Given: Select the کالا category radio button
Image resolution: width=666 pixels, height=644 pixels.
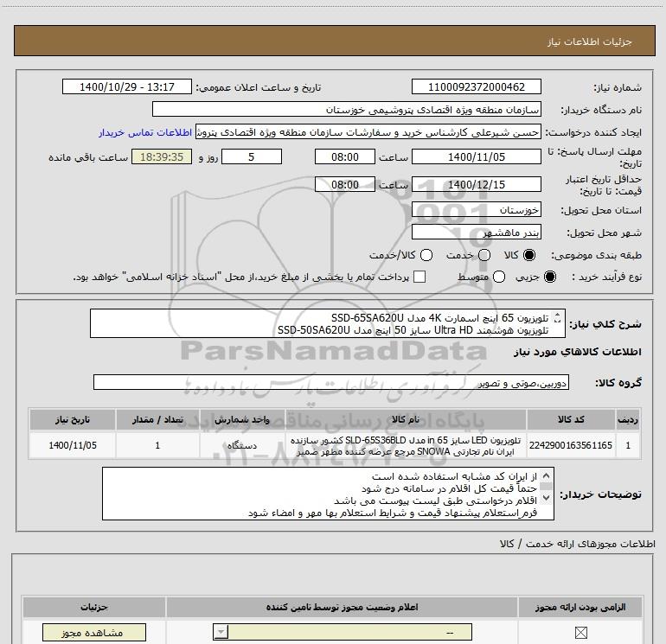Looking at the screenshot, I should pos(529,255).
